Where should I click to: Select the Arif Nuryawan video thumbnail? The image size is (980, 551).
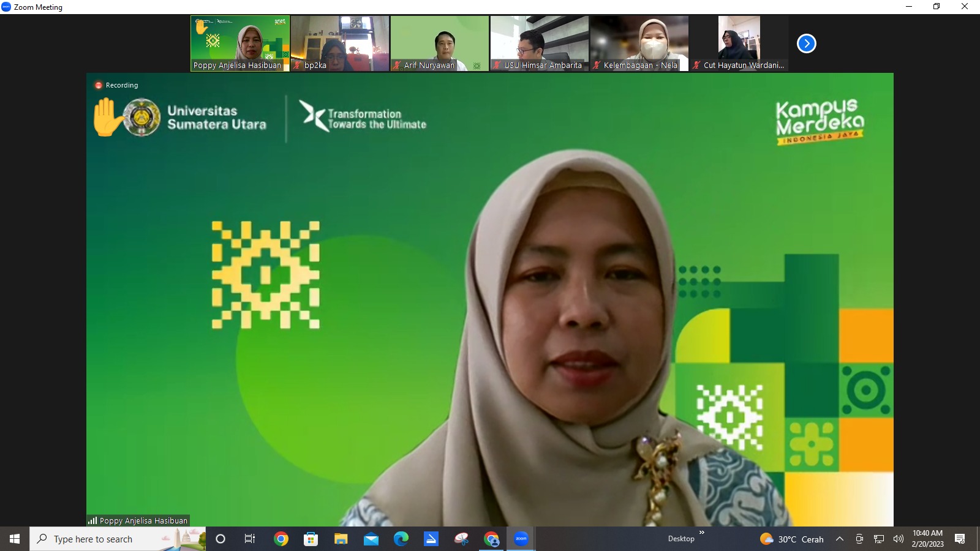tap(440, 43)
